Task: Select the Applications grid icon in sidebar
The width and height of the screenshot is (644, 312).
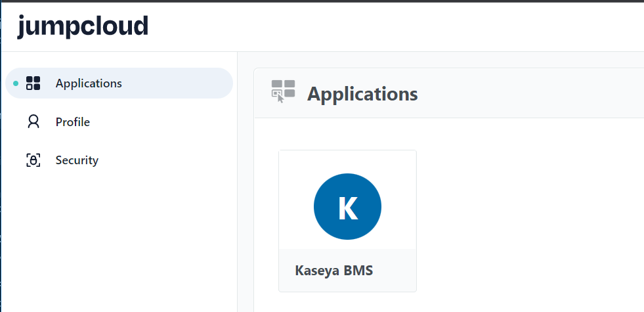Action: (33, 83)
